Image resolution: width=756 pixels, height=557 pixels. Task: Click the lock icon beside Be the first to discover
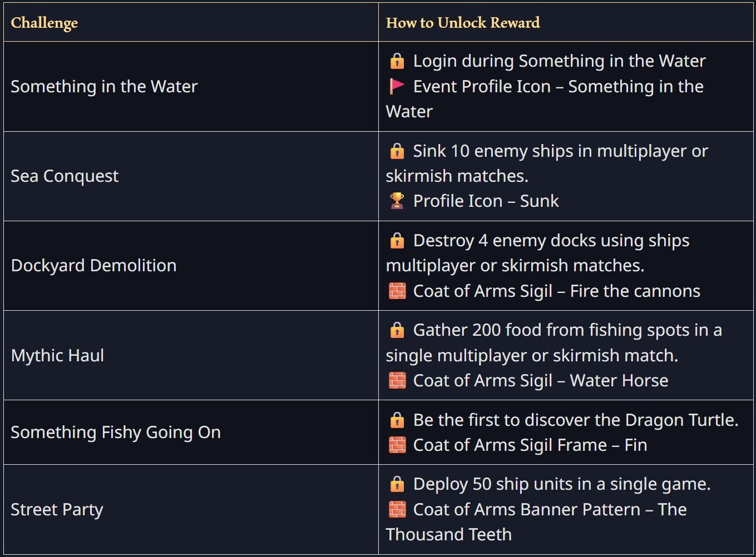tap(397, 420)
